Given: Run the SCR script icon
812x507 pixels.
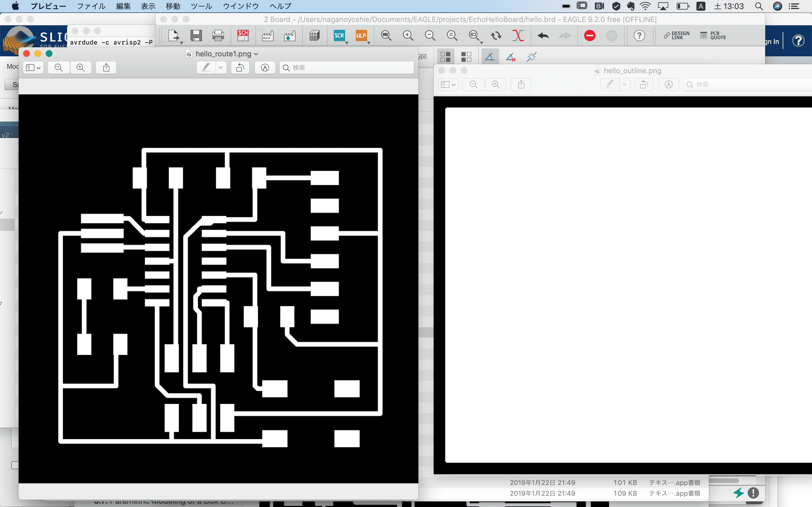Looking at the screenshot, I should click(x=339, y=35).
